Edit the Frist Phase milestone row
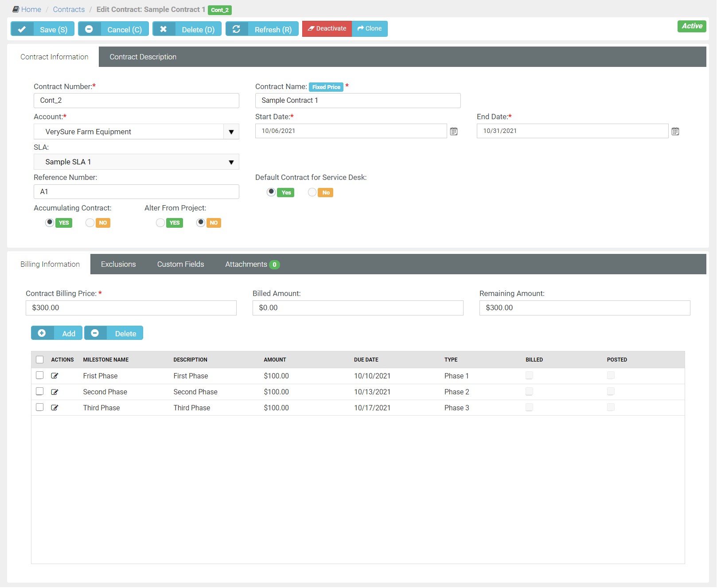The width and height of the screenshot is (717, 588). pyautogui.click(x=55, y=376)
